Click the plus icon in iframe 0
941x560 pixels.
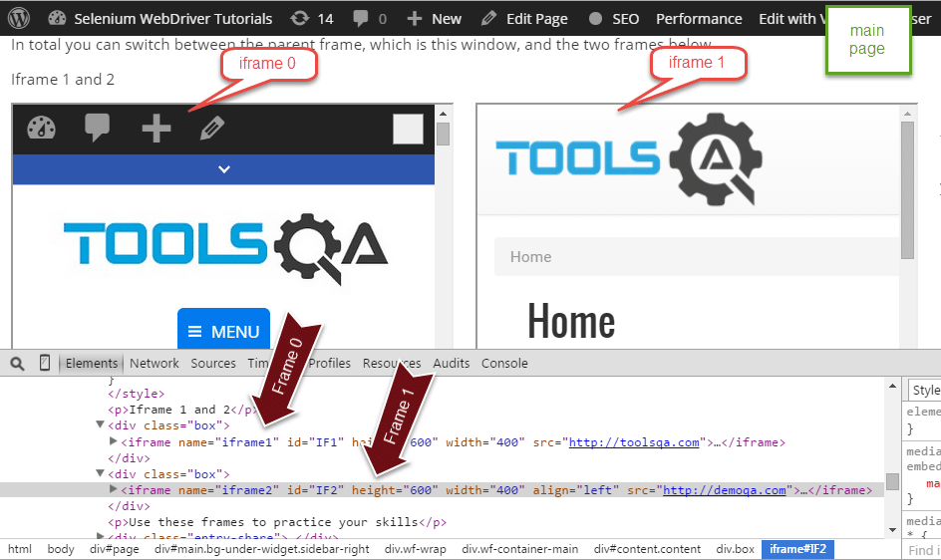[x=157, y=129]
